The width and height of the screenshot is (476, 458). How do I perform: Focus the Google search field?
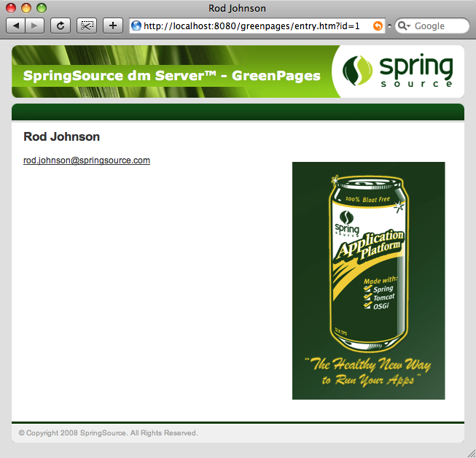(x=432, y=26)
